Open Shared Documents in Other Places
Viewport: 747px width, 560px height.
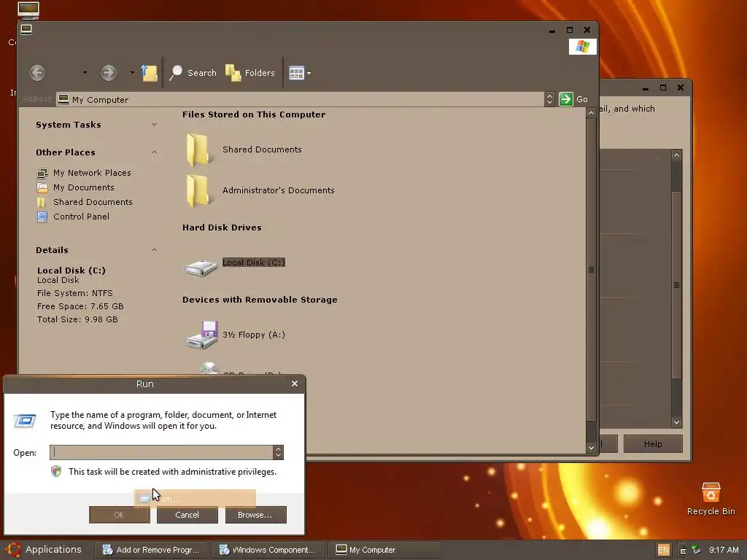coord(93,202)
